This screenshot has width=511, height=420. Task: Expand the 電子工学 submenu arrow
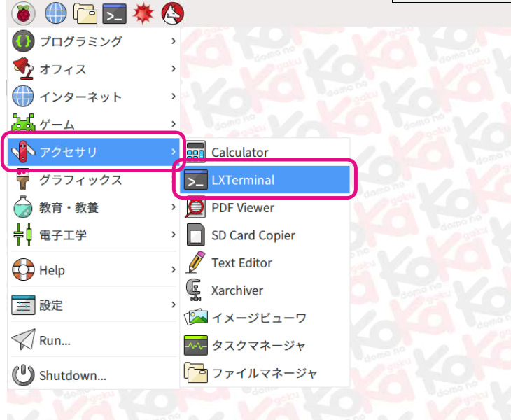coord(174,234)
